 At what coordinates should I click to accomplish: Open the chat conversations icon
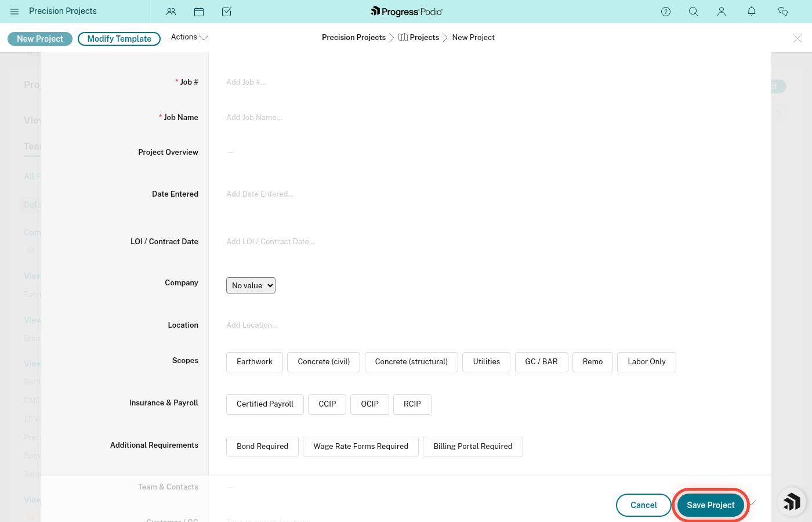pos(783,12)
